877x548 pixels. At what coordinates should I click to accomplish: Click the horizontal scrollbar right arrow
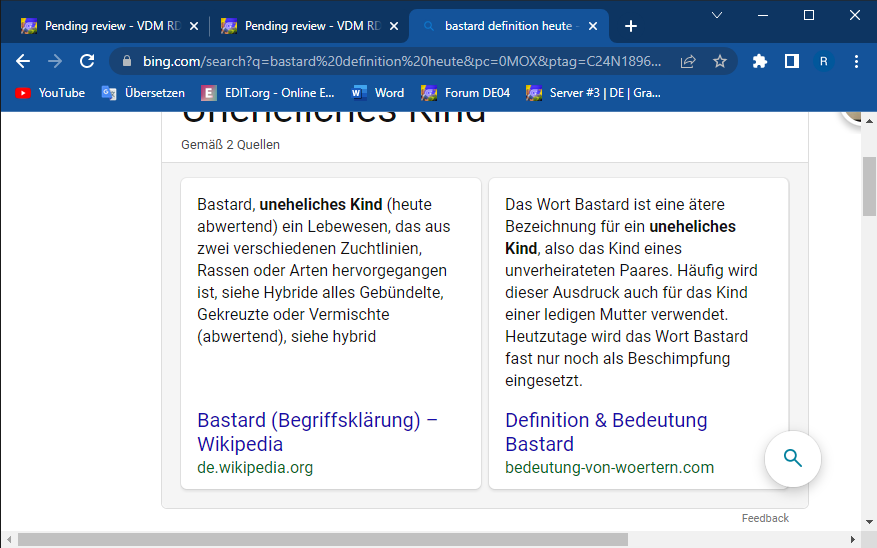(853, 540)
